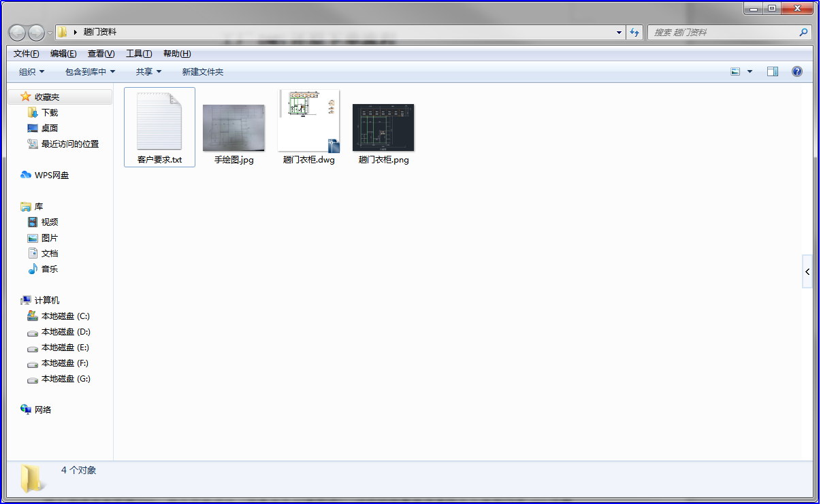Click the 手绘图.jpg file name
This screenshot has height=504, width=821.
point(234,161)
